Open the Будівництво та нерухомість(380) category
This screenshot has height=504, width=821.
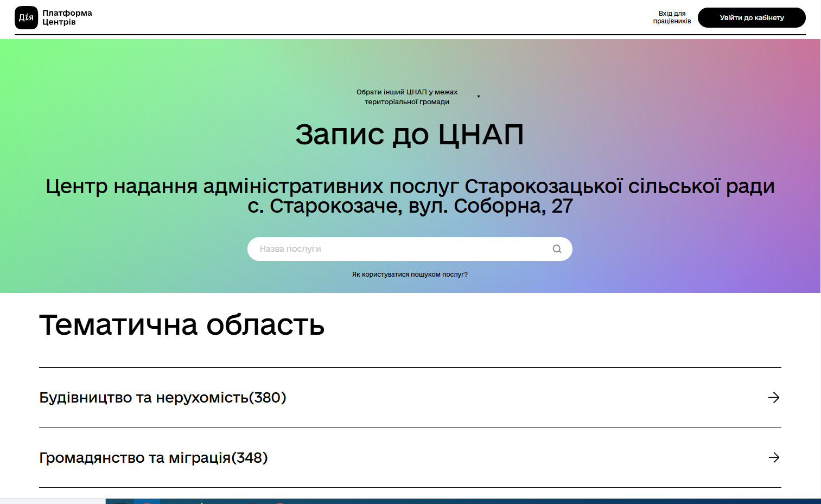tap(163, 398)
